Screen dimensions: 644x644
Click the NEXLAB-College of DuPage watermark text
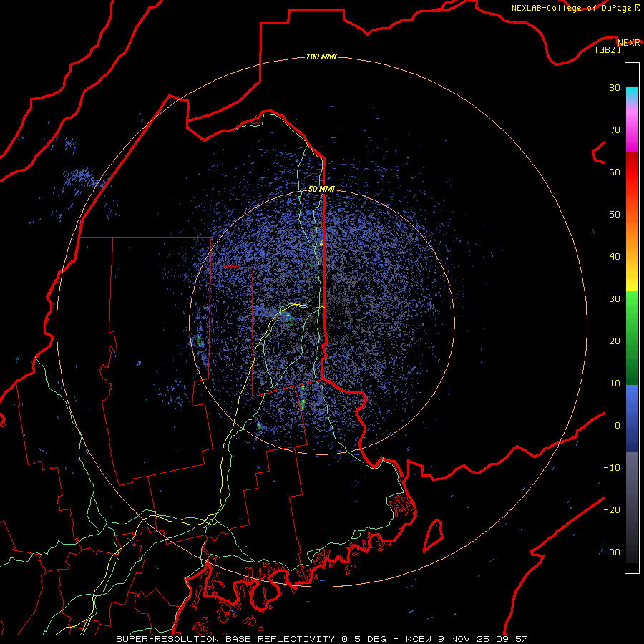tap(575, 8)
